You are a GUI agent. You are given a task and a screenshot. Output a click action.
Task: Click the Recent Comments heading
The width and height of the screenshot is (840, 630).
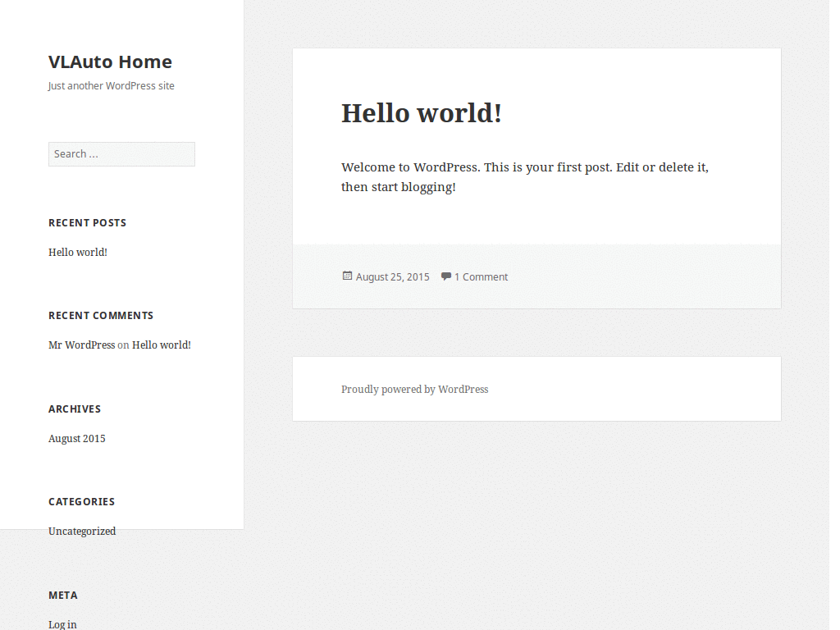point(101,316)
